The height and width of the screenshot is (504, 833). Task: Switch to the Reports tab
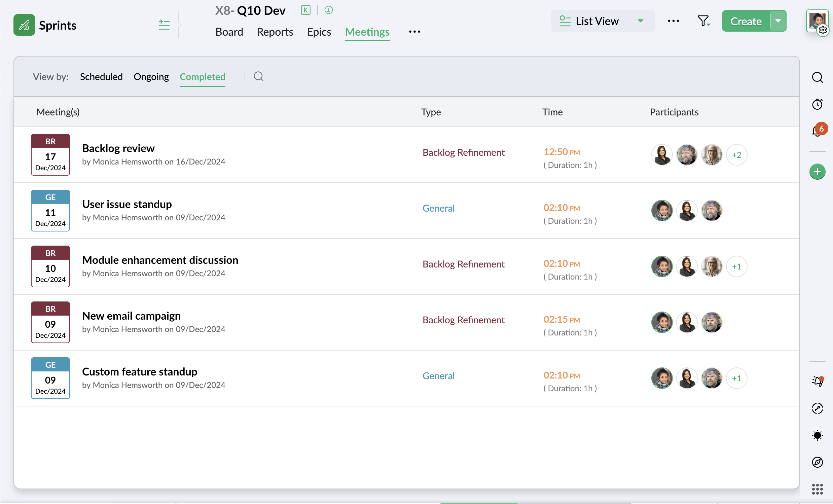point(275,32)
